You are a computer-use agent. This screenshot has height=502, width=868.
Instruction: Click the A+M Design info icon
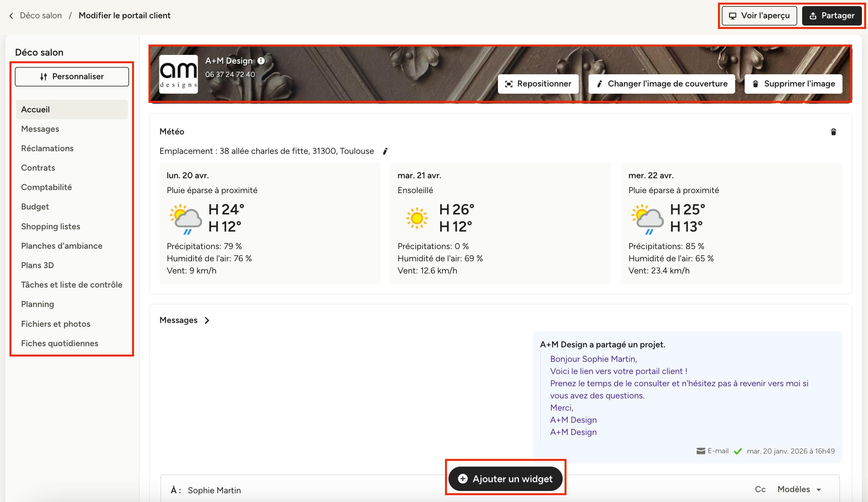tap(261, 61)
